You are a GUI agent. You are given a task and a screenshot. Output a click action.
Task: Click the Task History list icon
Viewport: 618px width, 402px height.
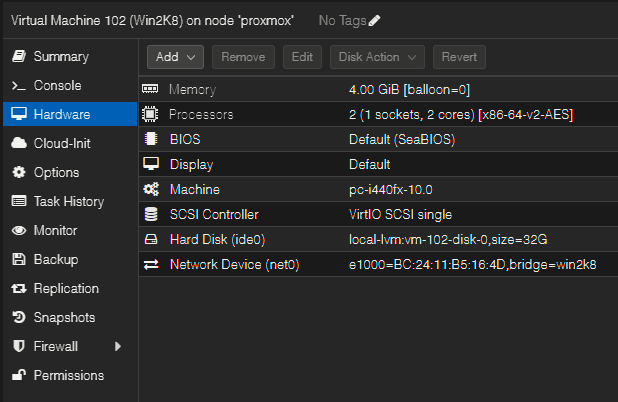19,201
